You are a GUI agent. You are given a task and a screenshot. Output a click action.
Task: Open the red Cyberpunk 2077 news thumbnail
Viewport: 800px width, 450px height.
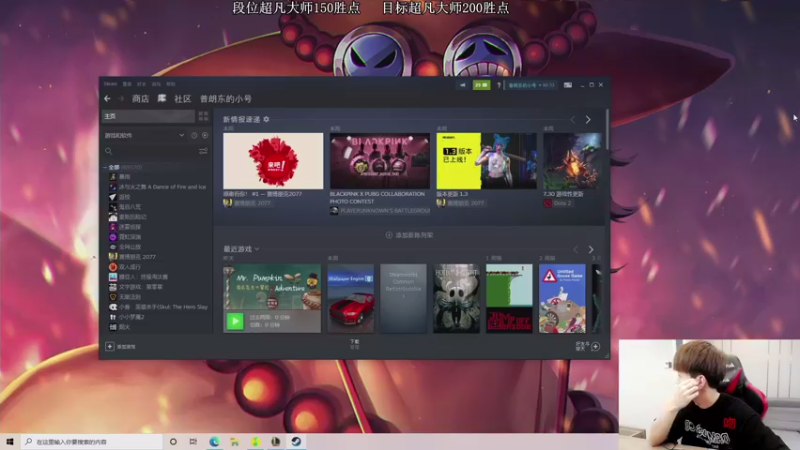click(273, 161)
